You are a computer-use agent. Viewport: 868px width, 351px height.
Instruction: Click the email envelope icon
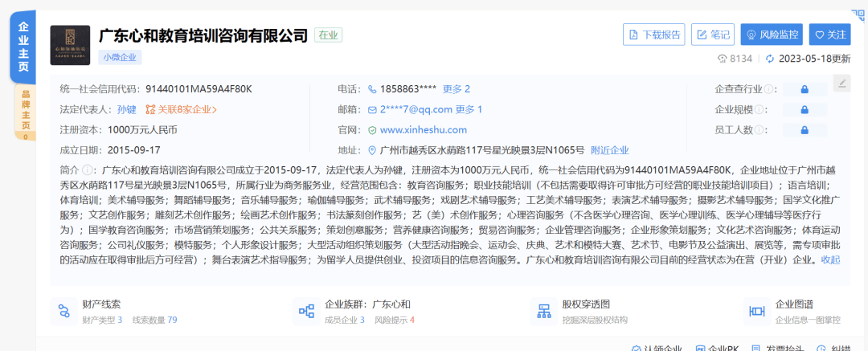click(373, 109)
